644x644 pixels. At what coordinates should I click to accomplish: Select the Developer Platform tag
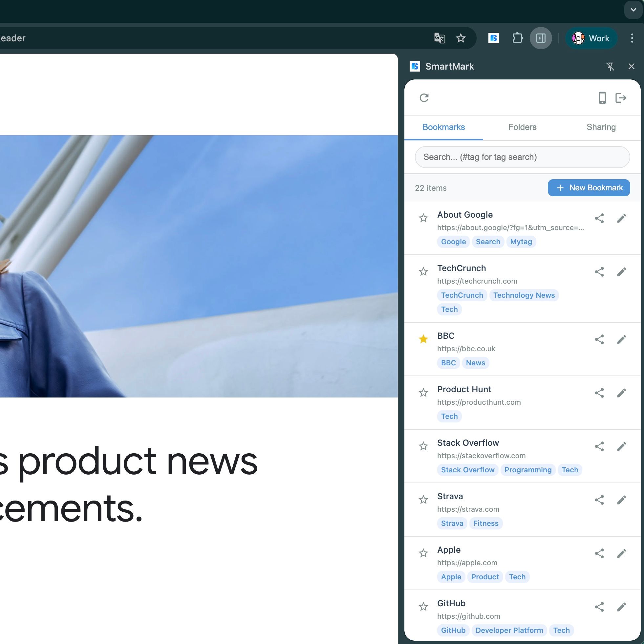click(509, 630)
